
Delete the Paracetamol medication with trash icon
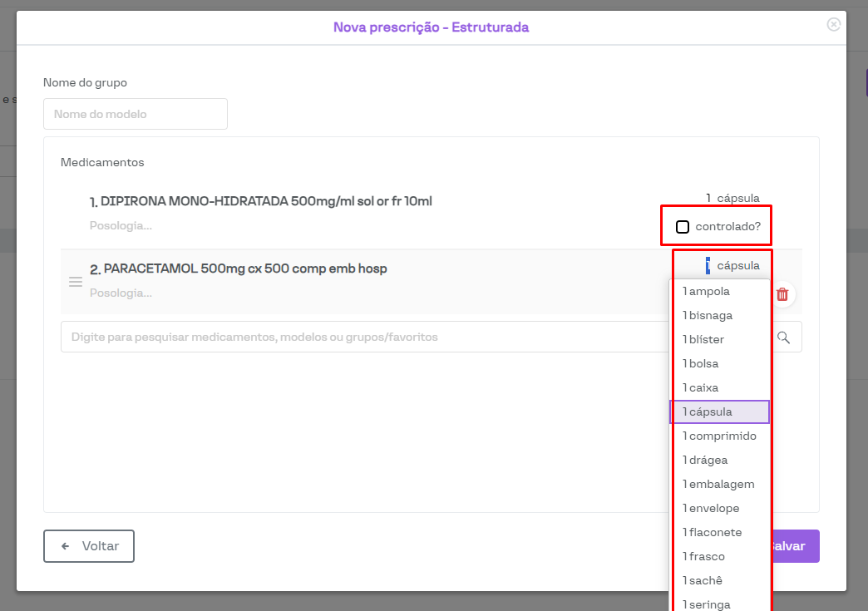coord(782,294)
